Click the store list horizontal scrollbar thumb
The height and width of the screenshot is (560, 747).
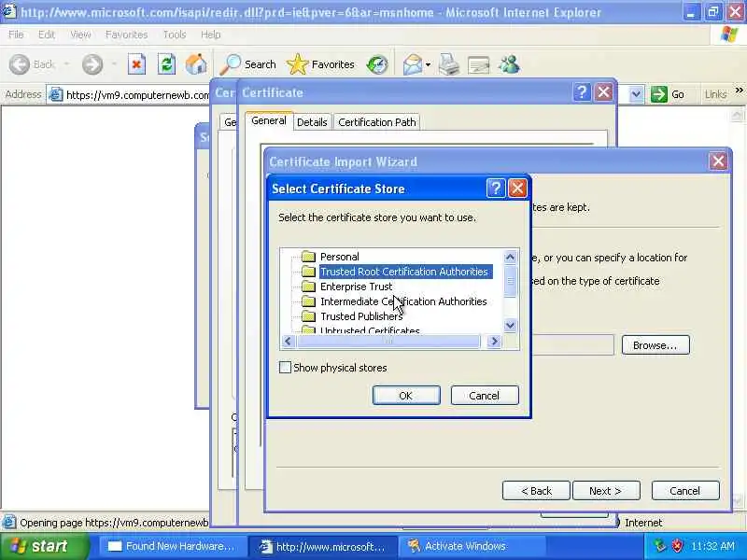tap(388, 341)
